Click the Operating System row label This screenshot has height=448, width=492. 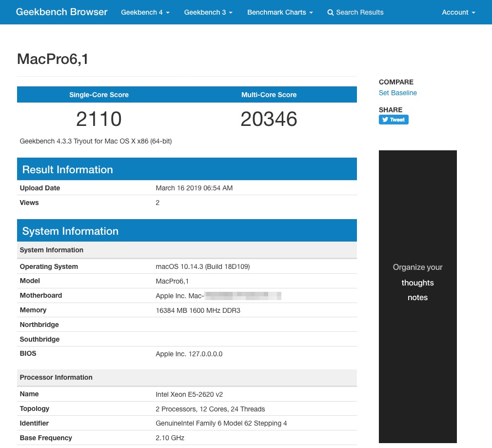(49, 266)
